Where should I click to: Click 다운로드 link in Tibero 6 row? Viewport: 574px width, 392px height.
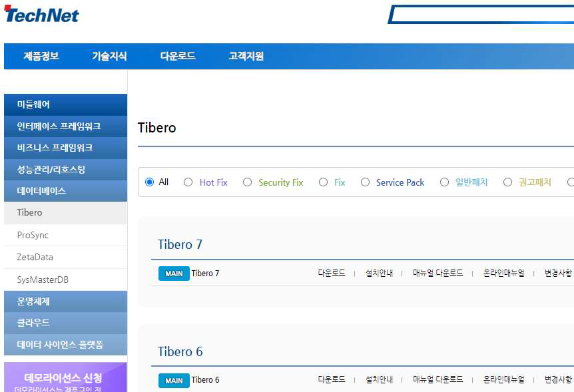tap(332, 379)
